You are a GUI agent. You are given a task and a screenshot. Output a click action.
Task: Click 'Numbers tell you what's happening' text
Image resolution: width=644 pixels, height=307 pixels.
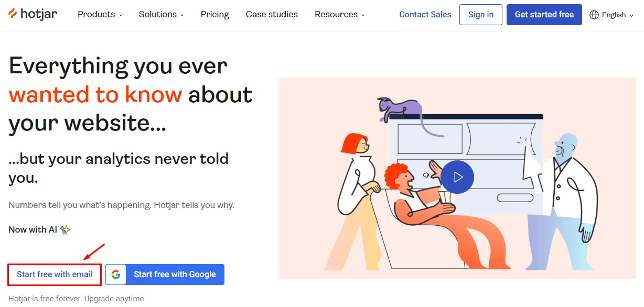[80, 205]
